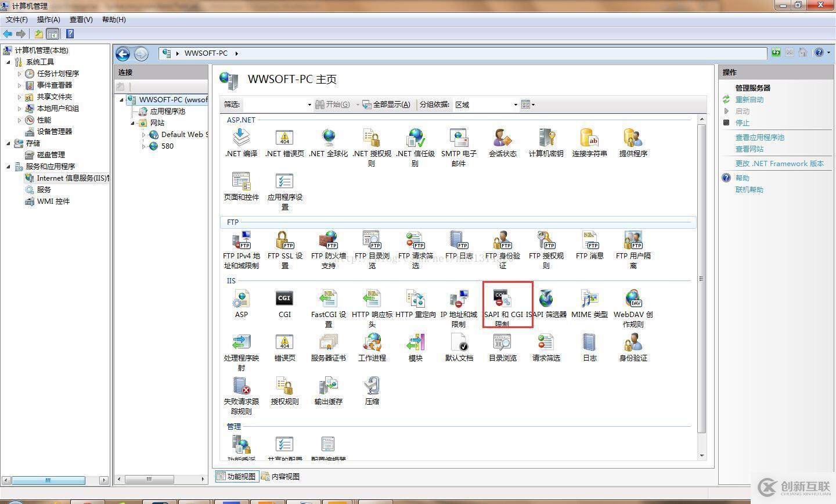The width and height of the screenshot is (836, 504).
Task: Switch to the 内容视图 tab
Action: click(x=280, y=476)
